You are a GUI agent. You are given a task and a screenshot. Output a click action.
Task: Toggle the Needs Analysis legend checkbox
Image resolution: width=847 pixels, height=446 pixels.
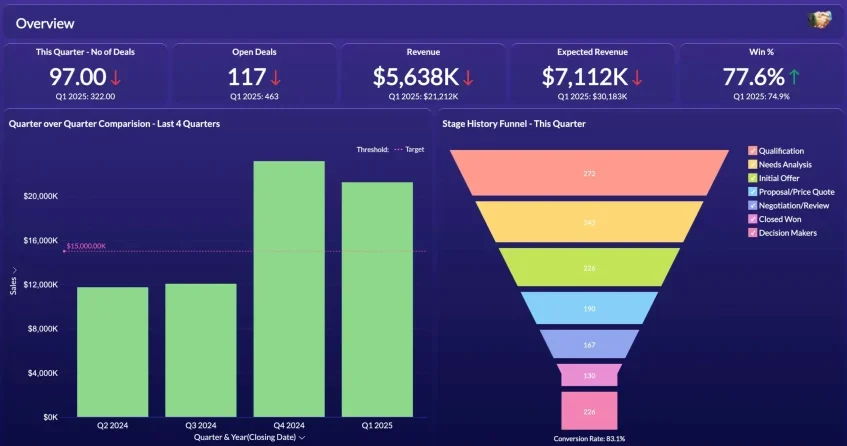(752, 164)
